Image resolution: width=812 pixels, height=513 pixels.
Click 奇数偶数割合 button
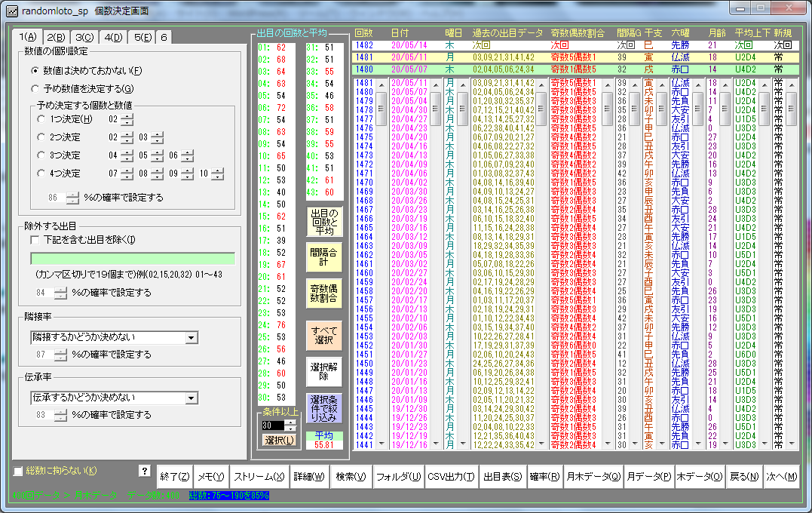(324, 293)
